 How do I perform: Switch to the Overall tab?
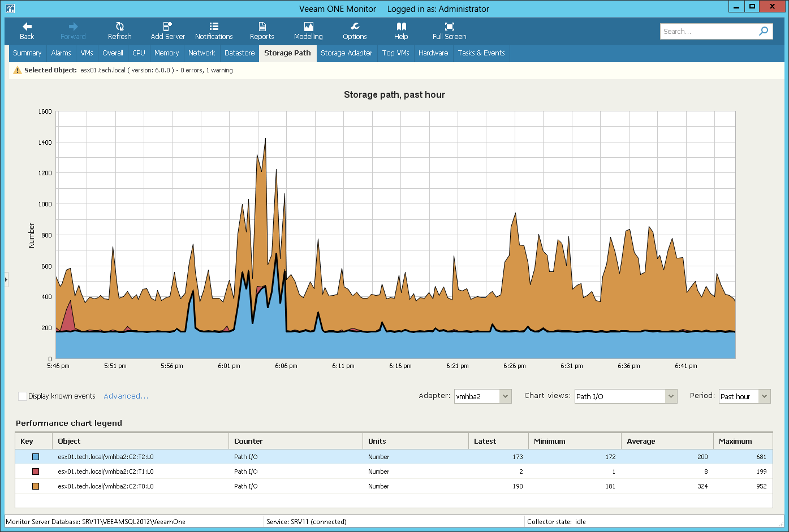coord(113,53)
